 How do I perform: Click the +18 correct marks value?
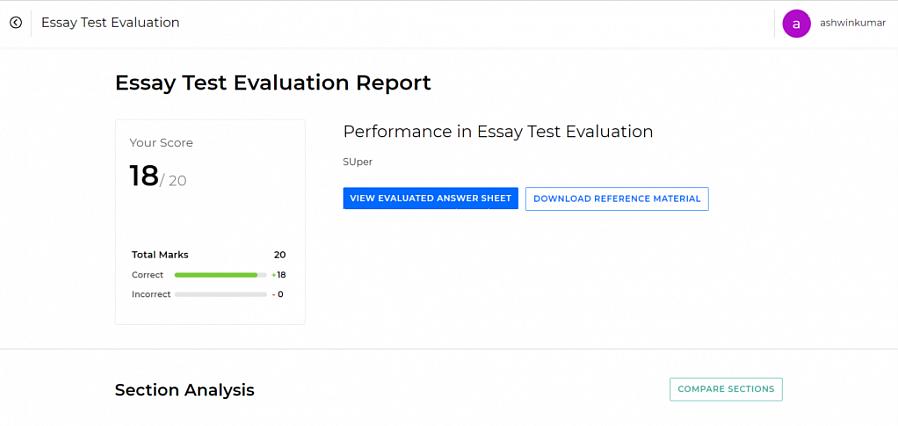click(278, 274)
